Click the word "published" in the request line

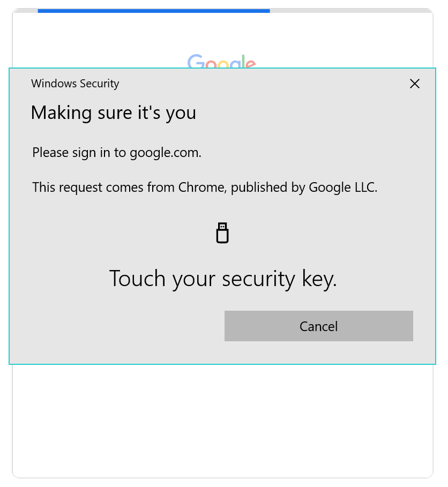pyautogui.click(x=257, y=188)
